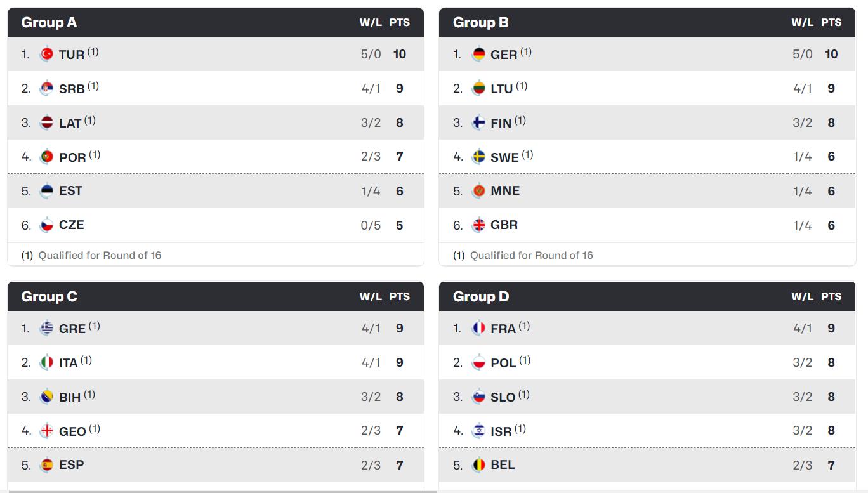Click the PTS column header in Group B

831,23
